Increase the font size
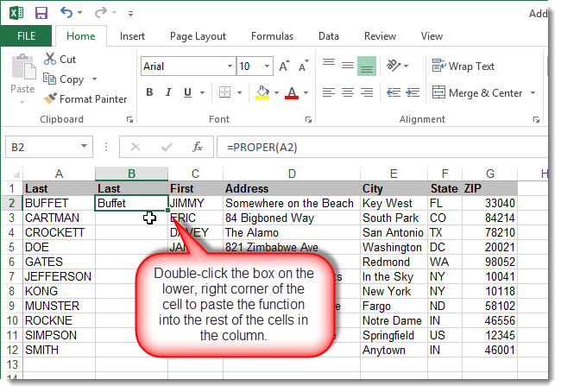This screenshot has width=561, height=392. tap(285, 66)
